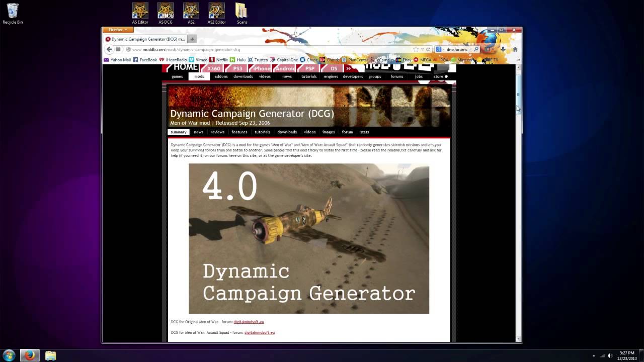Open the games menu item
This screenshot has width=644, height=362.
(177, 76)
